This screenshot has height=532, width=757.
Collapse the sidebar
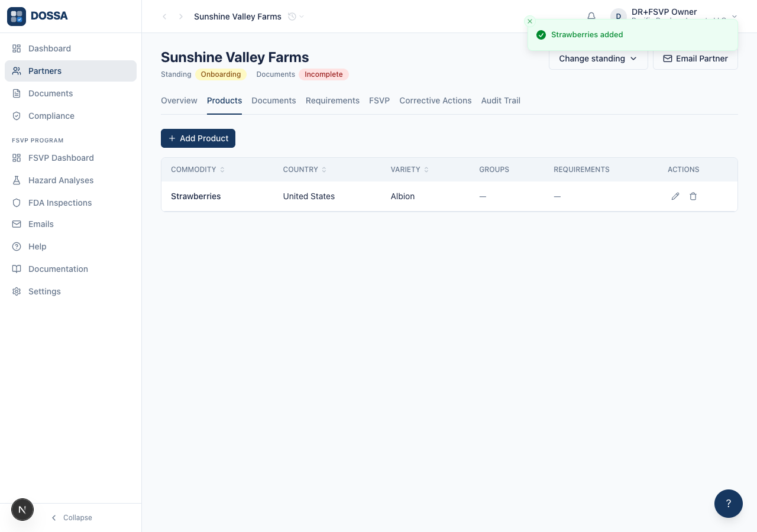click(72, 518)
